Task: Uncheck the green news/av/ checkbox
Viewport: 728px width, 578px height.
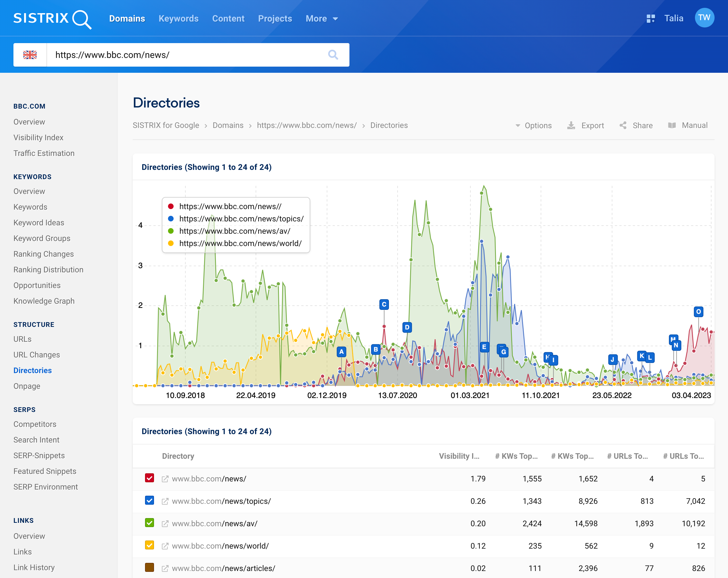Action: [x=150, y=523]
